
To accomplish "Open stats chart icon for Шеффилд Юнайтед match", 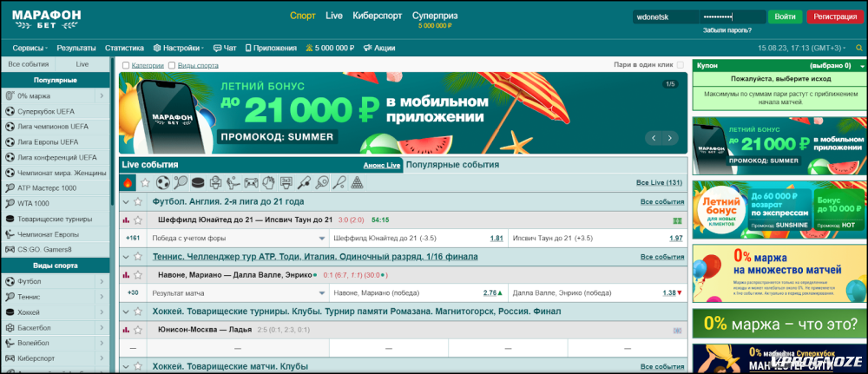I will pyautogui.click(x=126, y=220).
